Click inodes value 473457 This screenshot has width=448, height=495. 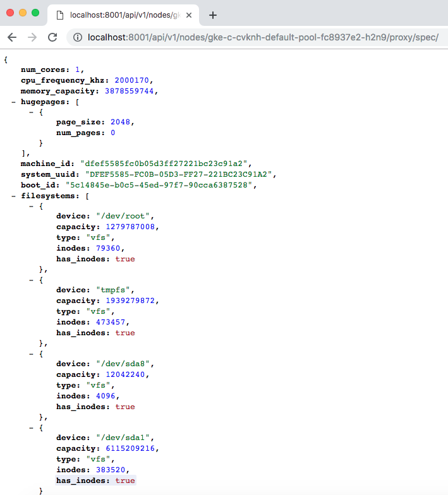[111, 322]
